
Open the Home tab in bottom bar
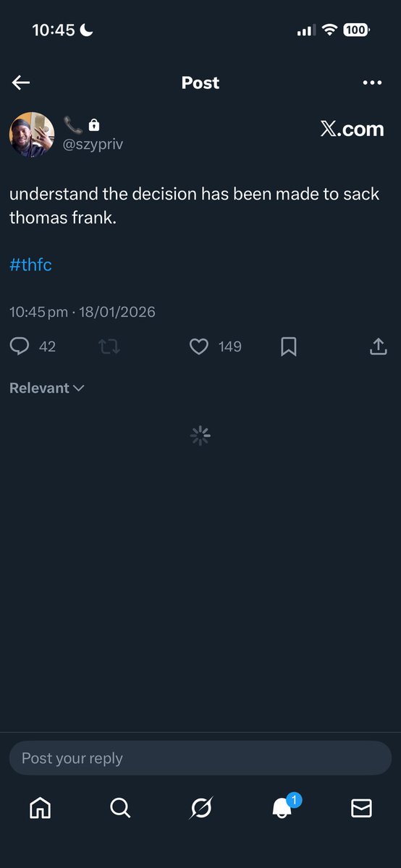pos(40,807)
